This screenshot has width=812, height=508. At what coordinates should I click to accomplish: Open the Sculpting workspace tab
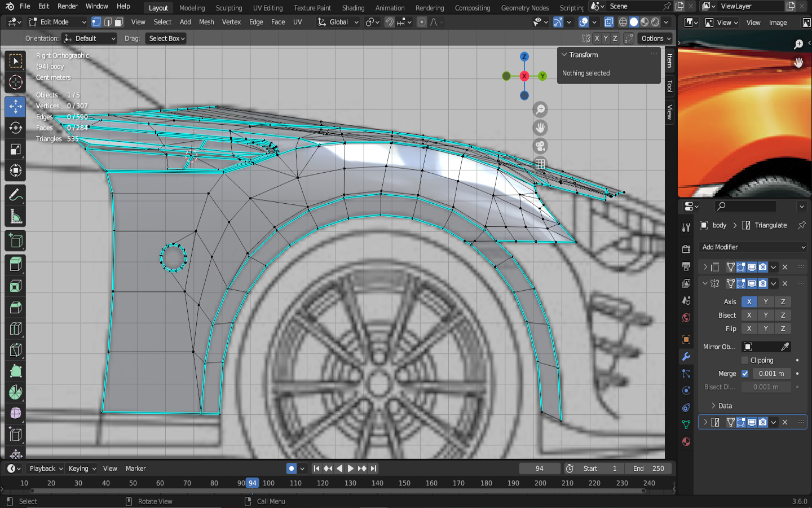tap(228, 8)
